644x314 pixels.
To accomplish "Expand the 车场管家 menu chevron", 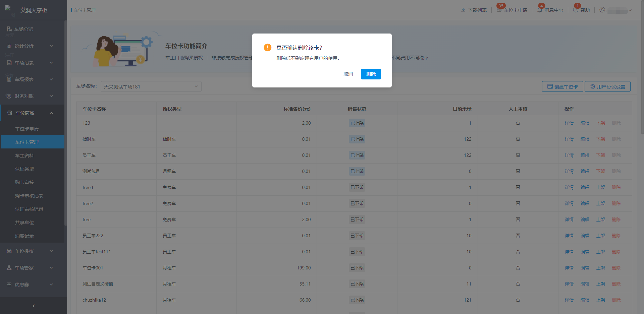I will [x=51, y=268].
